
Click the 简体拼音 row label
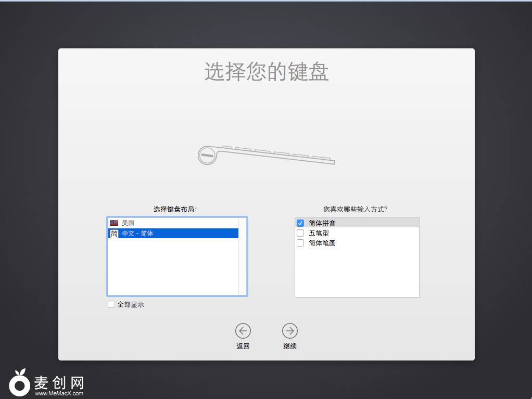(x=322, y=223)
